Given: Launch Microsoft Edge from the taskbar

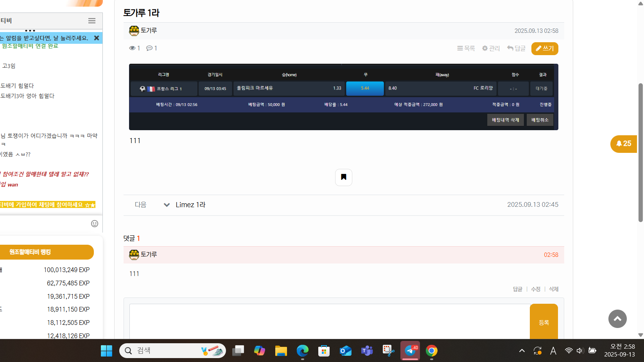Looking at the screenshot, I should [x=302, y=351].
